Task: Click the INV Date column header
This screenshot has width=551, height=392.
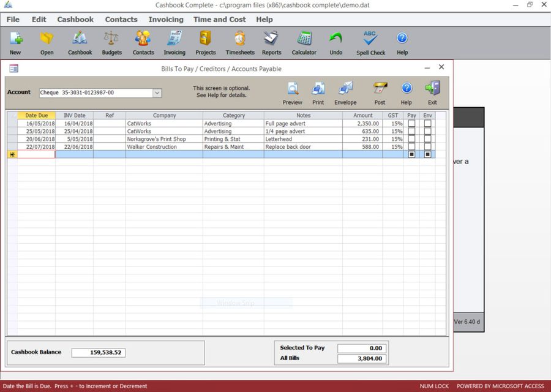Action: click(75, 115)
